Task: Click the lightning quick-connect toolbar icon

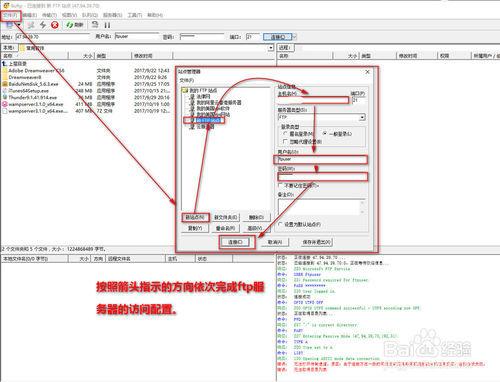Action: [43, 25]
